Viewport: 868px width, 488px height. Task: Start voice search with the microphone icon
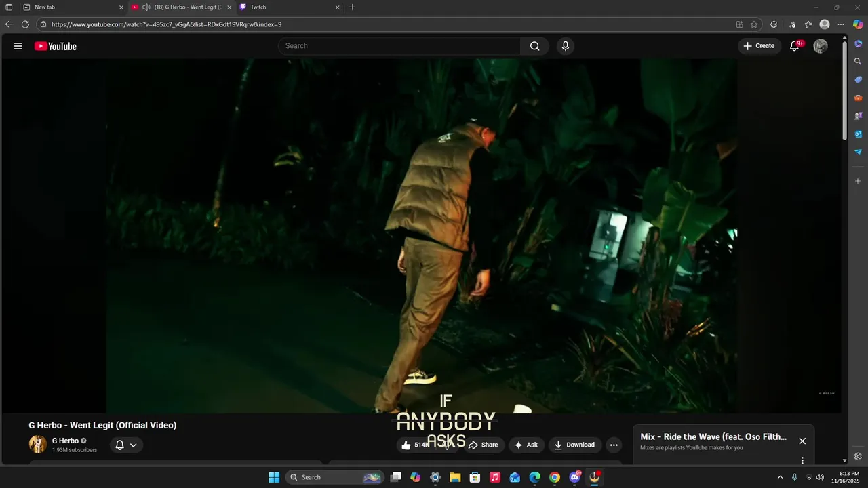(566, 46)
